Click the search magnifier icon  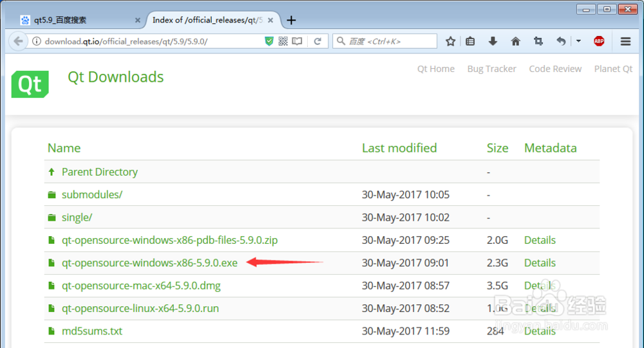(x=341, y=41)
